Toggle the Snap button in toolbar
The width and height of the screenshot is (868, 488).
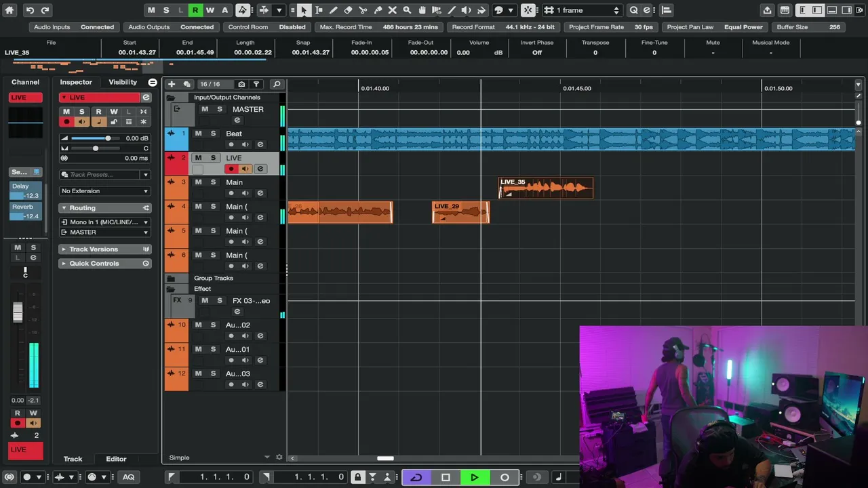pyautogui.click(x=528, y=10)
